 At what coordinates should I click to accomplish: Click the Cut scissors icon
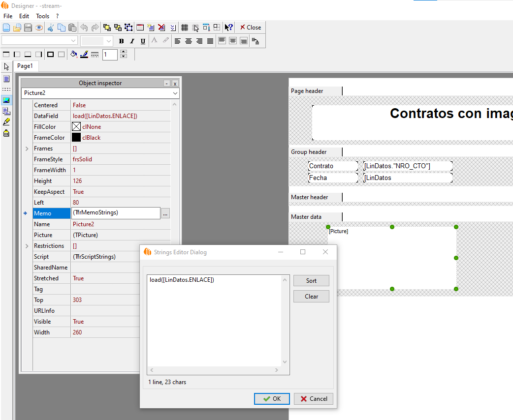click(50, 28)
